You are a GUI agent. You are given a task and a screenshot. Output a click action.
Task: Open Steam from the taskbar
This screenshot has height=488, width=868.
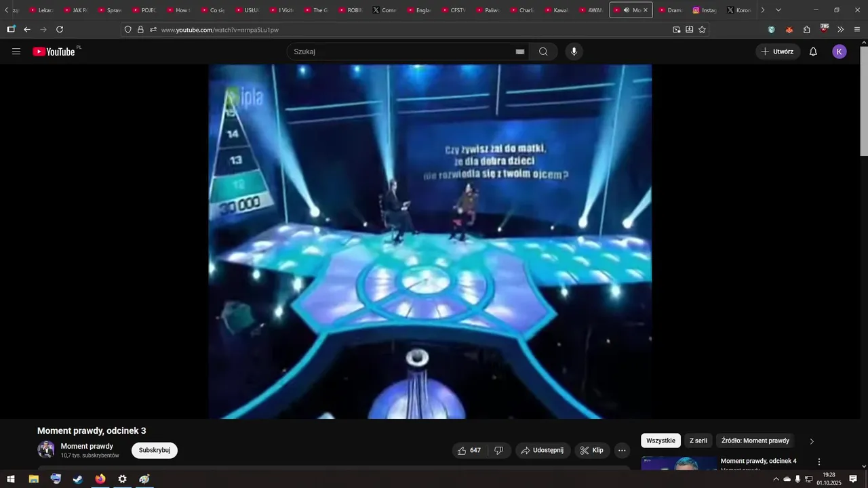[x=78, y=479]
